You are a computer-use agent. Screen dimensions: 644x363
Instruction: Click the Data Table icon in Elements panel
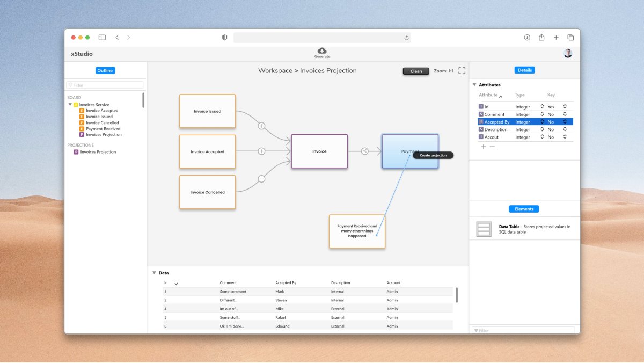(x=484, y=228)
